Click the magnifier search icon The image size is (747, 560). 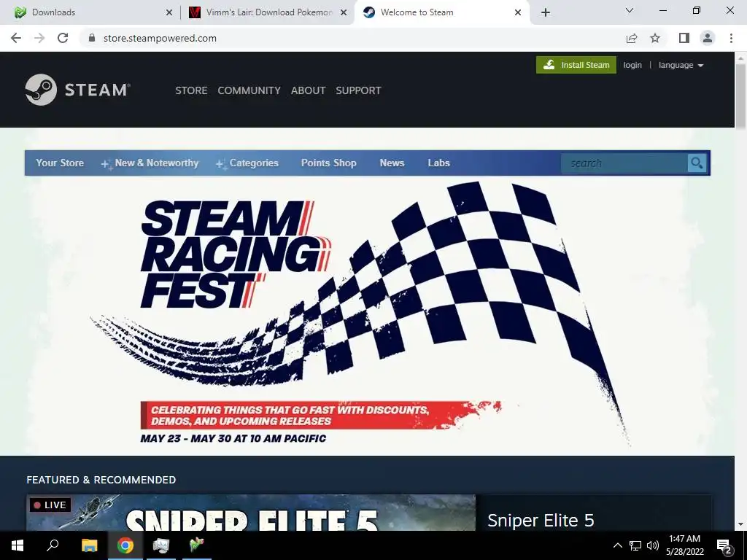pos(697,163)
